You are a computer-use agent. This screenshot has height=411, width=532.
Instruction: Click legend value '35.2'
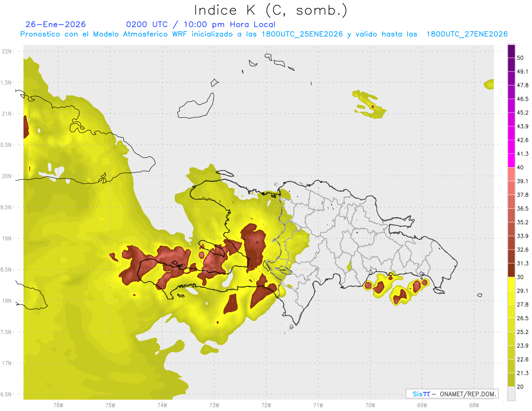coord(522,222)
